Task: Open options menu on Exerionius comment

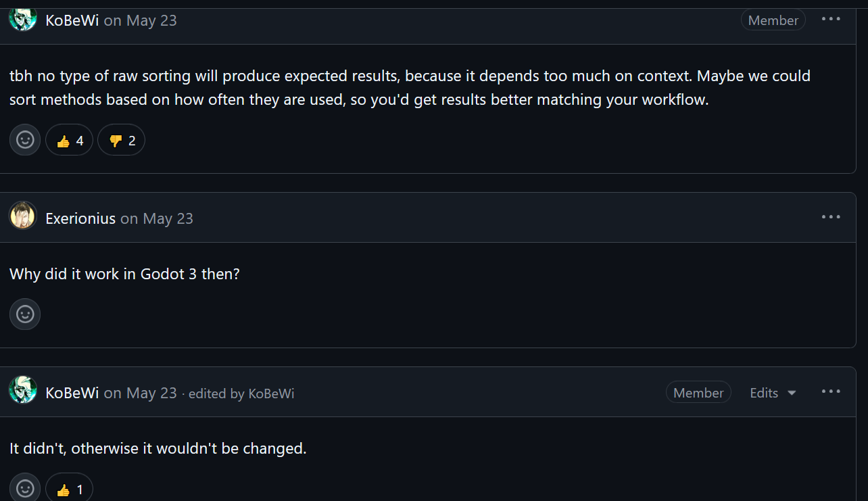Action: (831, 217)
